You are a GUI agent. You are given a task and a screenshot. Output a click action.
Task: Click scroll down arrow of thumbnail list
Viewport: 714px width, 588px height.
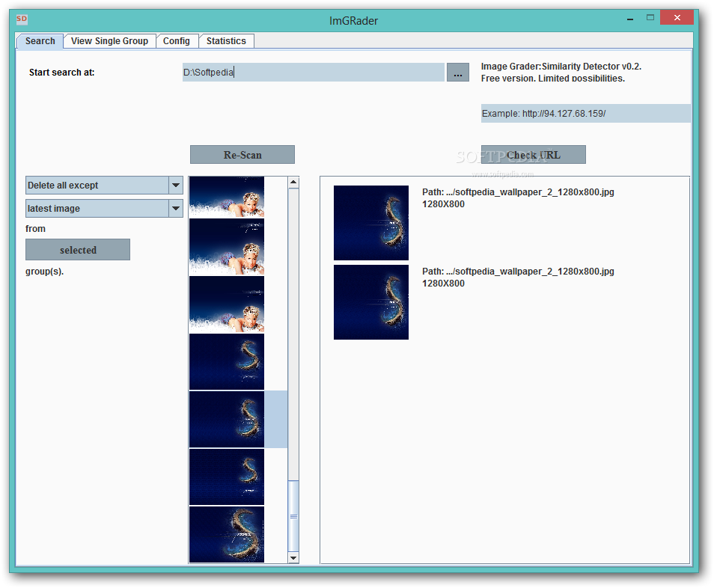tap(293, 557)
